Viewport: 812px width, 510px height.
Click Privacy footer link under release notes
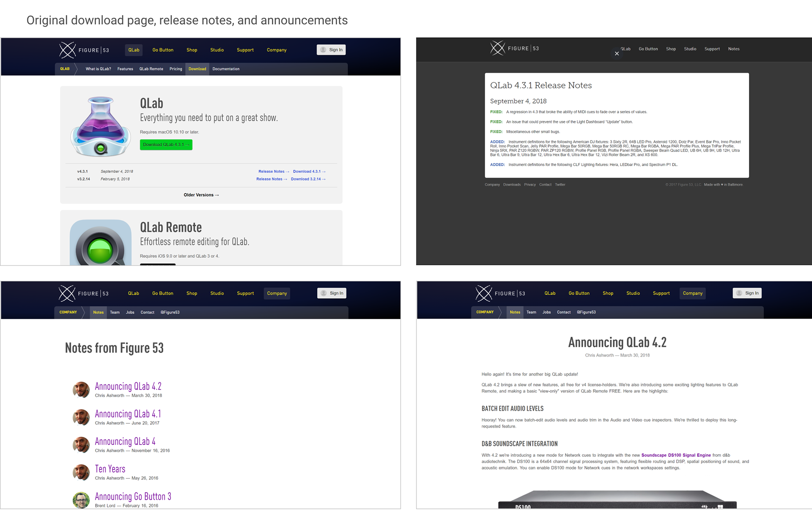(x=530, y=185)
